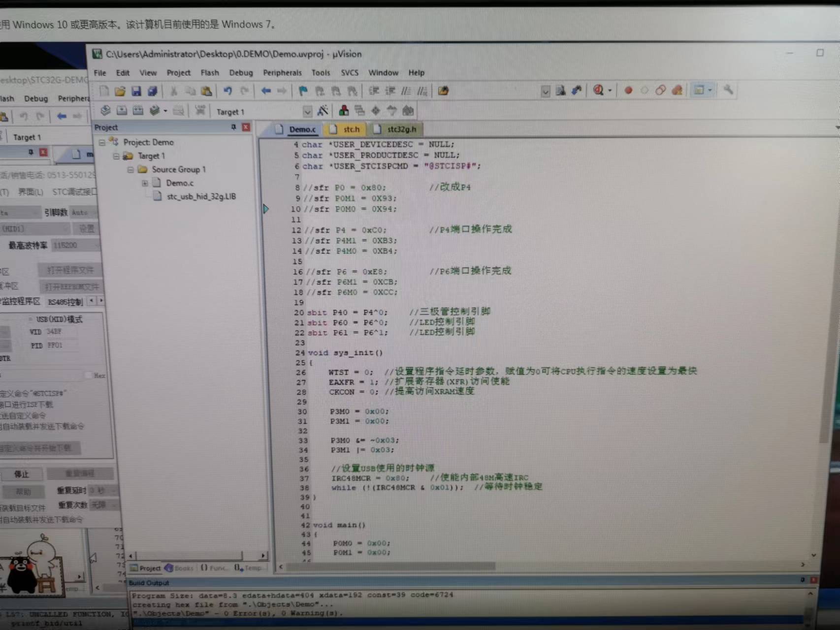This screenshot has width=840, height=630.
Task: Open Manage Project Items colored blocks icon
Action: [x=344, y=111]
